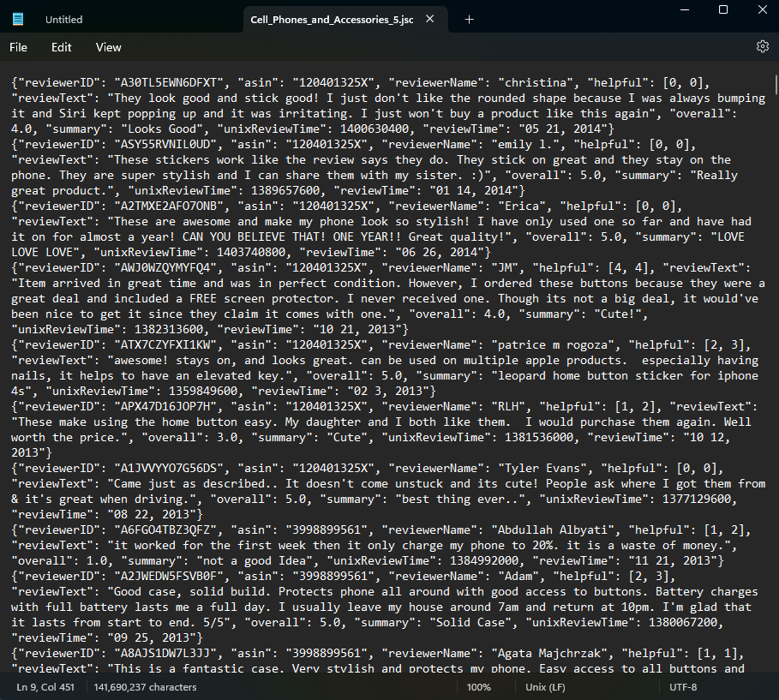Minimize the Notepad window
Viewport: 779px width, 700px height.
(683, 10)
